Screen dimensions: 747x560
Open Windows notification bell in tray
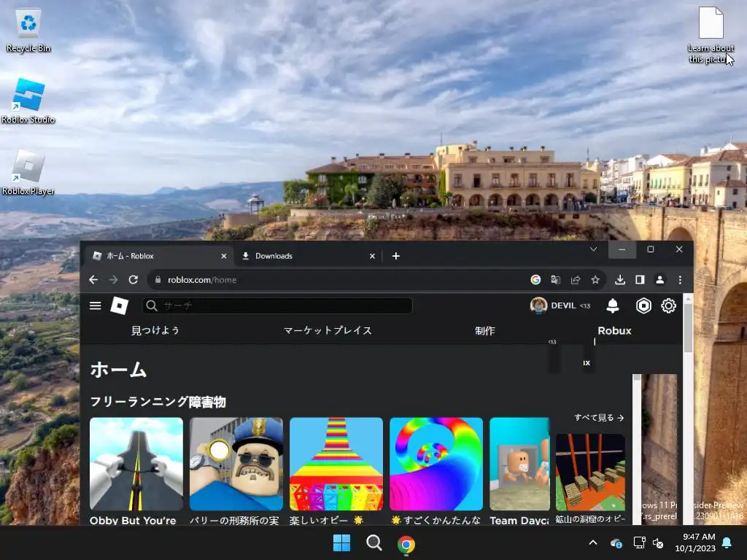tap(727, 542)
